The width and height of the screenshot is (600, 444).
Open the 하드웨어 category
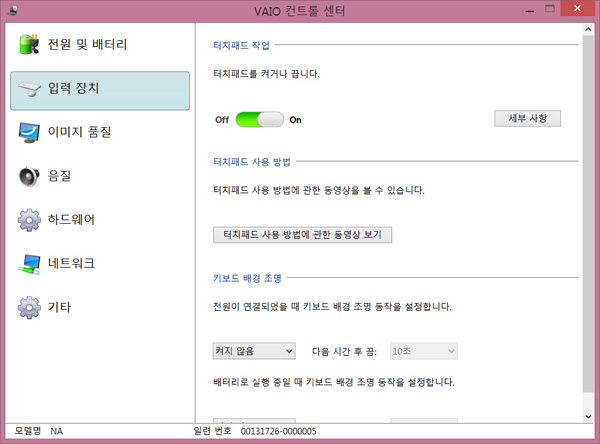point(100,220)
